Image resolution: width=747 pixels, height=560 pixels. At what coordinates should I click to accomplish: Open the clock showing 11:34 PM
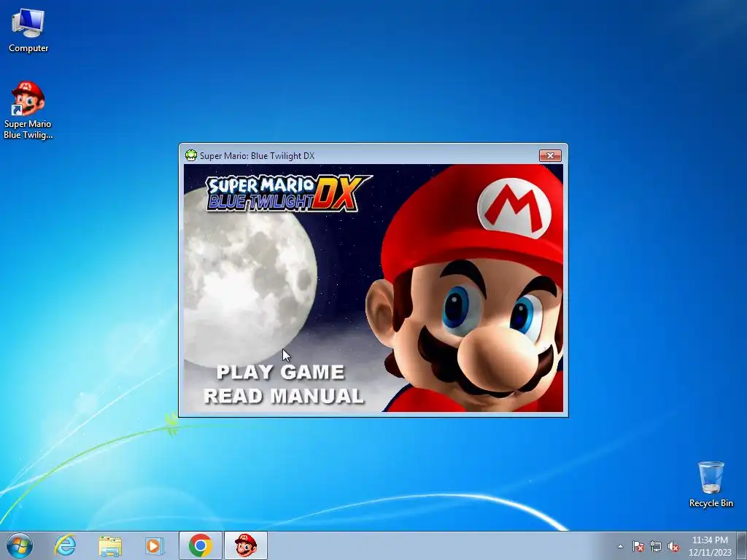tap(710, 545)
